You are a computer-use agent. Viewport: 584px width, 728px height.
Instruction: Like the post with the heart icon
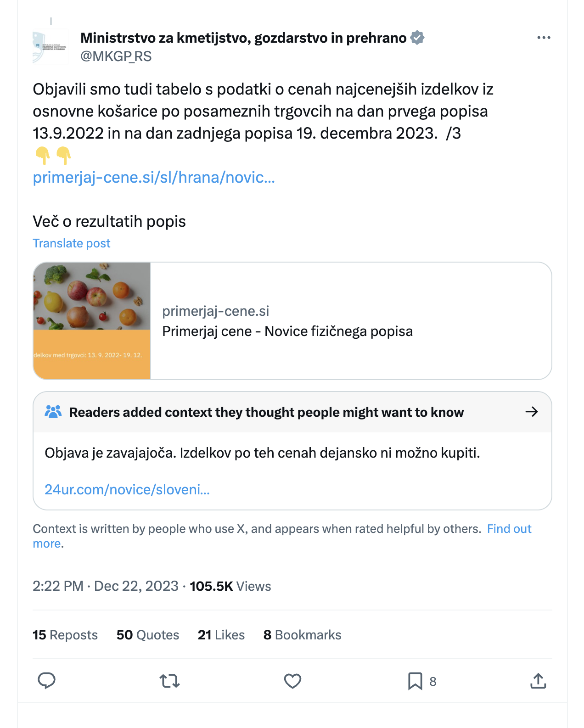pyautogui.click(x=292, y=681)
